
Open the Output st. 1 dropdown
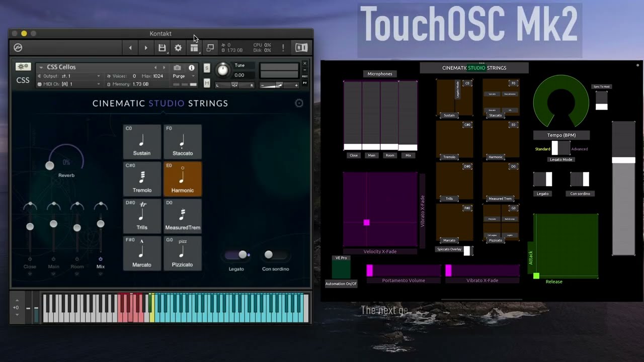(69, 76)
